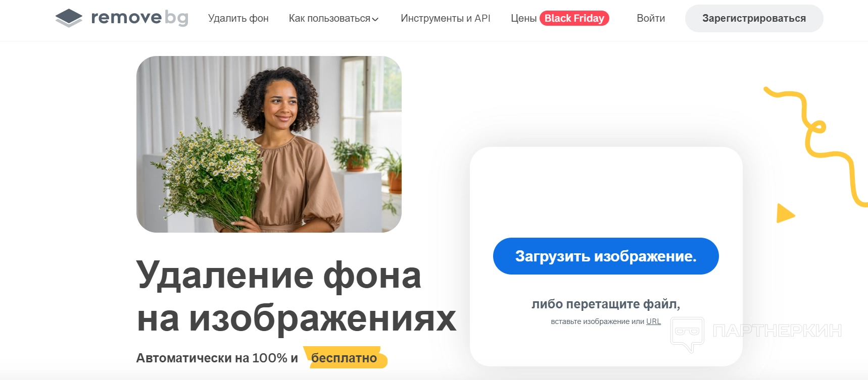
Task: Click the remove bg wordmark
Action: pos(139,18)
